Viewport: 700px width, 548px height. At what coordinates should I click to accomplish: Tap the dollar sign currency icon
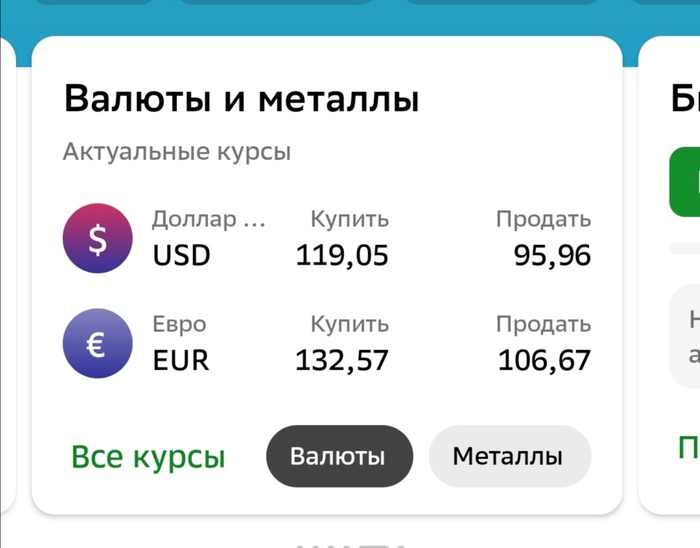97,239
